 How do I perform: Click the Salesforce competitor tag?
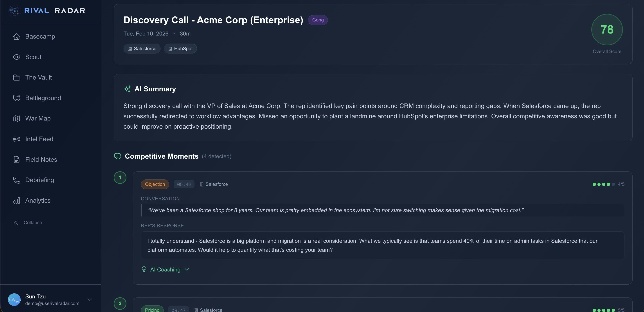pos(142,48)
